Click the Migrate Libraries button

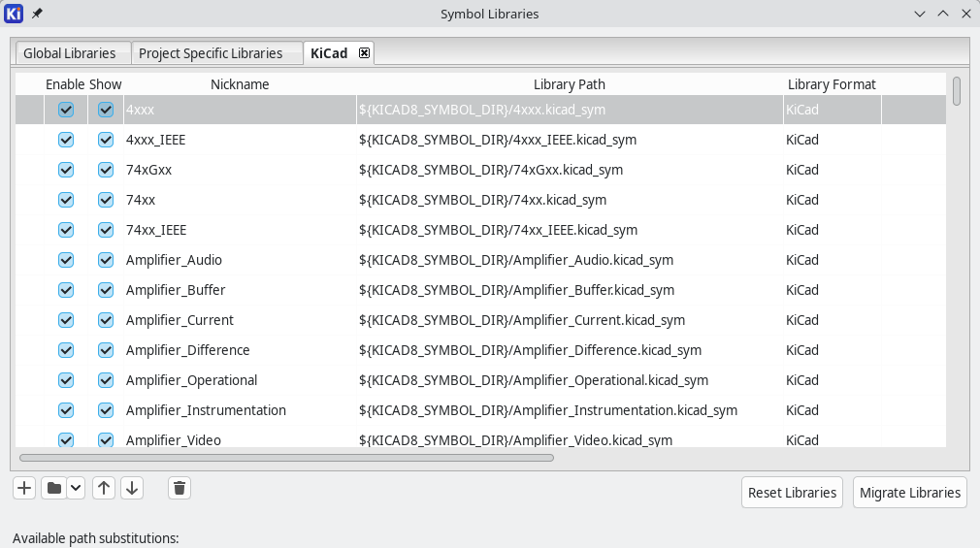pyautogui.click(x=909, y=493)
